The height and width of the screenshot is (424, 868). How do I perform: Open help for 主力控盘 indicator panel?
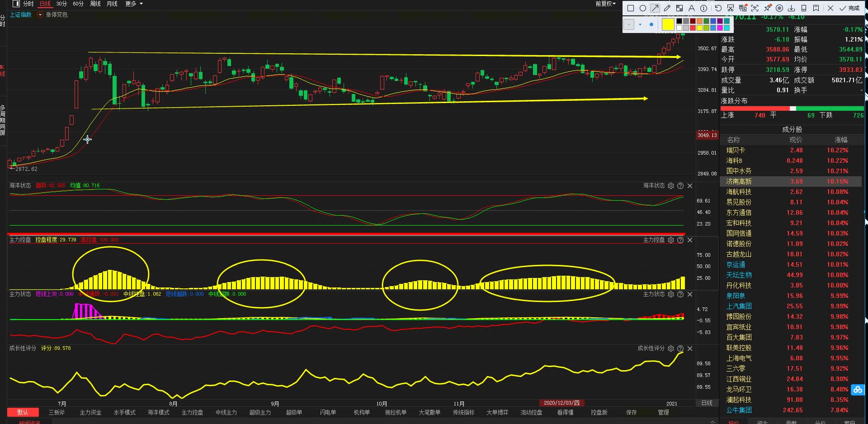click(x=680, y=240)
